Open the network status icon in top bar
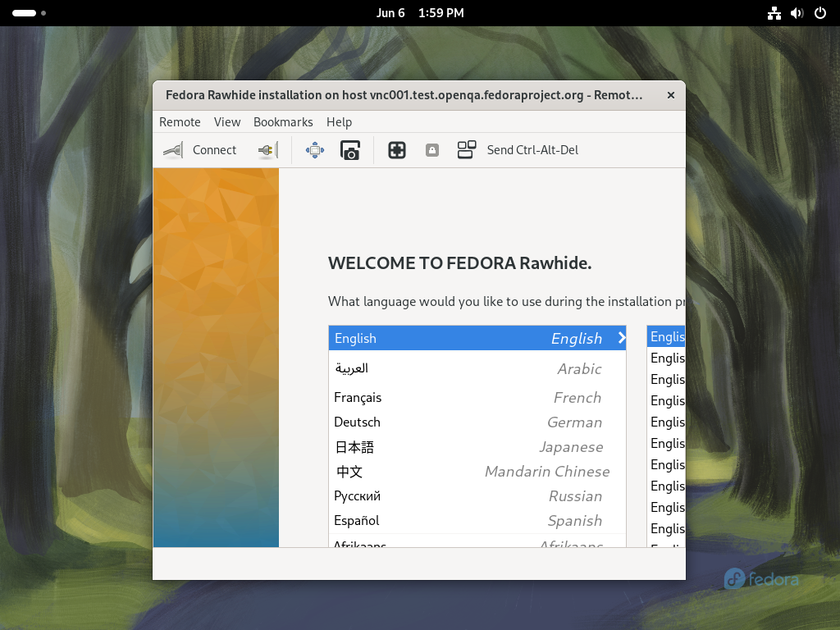The height and width of the screenshot is (630, 840). click(x=774, y=13)
